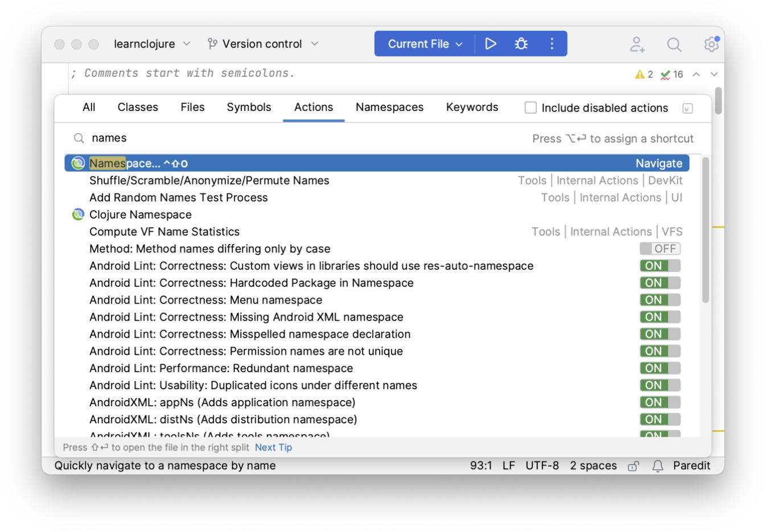
Task: Toggle the read-only lock icon
Action: [633, 466]
